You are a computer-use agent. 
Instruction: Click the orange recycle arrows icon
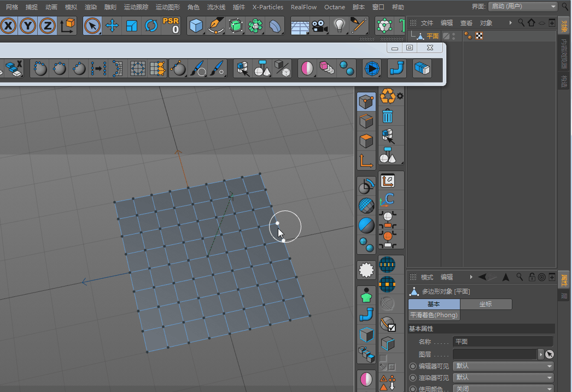pos(387,96)
